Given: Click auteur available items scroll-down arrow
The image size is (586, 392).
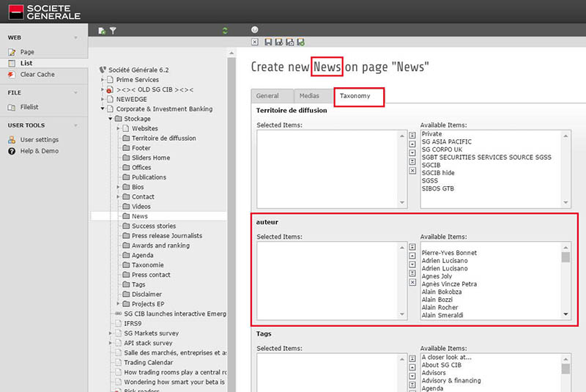Looking at the screenshot, I should click(565, 314).
